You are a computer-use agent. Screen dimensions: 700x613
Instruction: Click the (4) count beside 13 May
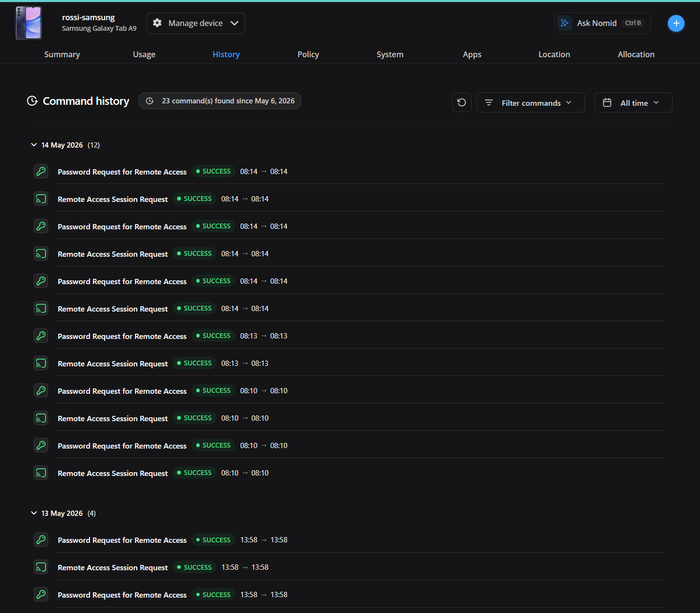click(91, 513)
